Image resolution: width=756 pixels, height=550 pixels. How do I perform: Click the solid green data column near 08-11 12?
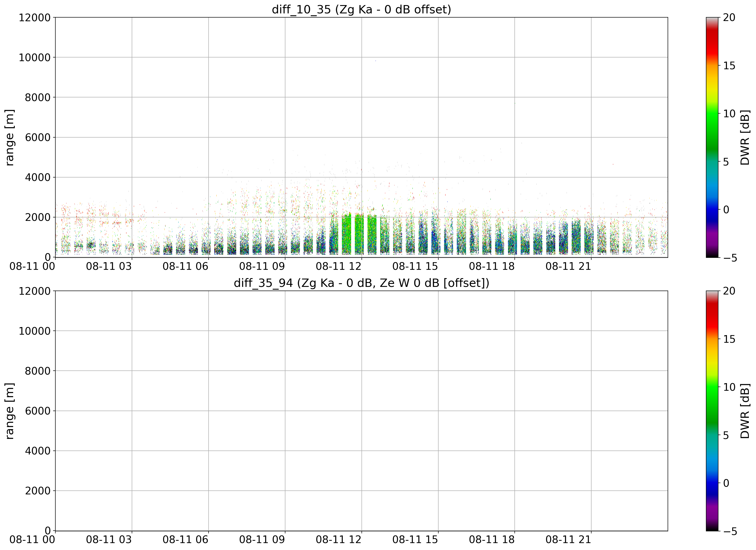pyautogui.click(x=359, y=234)
